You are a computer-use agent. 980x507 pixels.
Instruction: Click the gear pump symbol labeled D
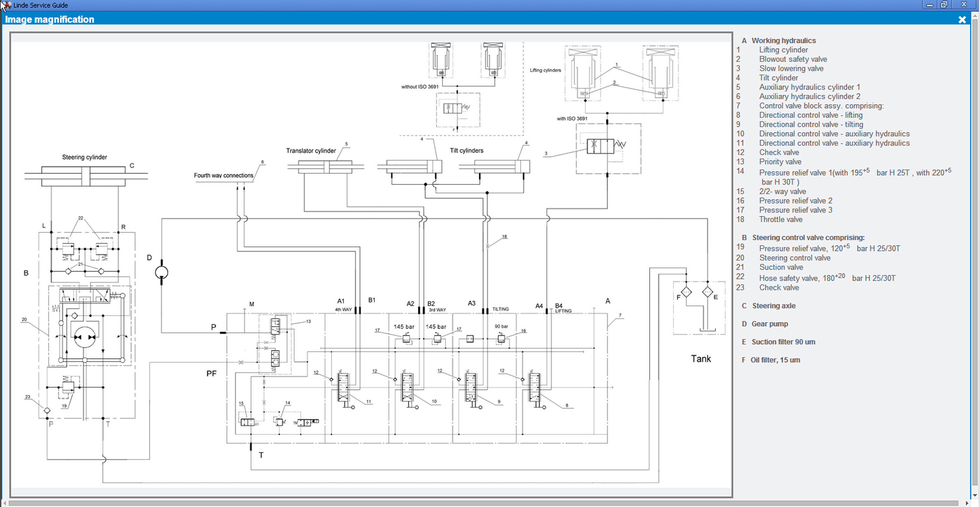coord(161,273)
